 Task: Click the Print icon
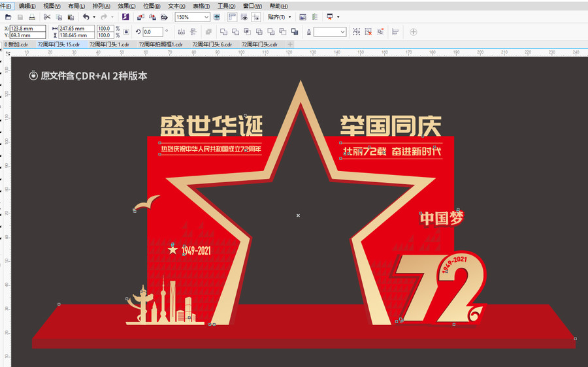click(x=32, y=17)
